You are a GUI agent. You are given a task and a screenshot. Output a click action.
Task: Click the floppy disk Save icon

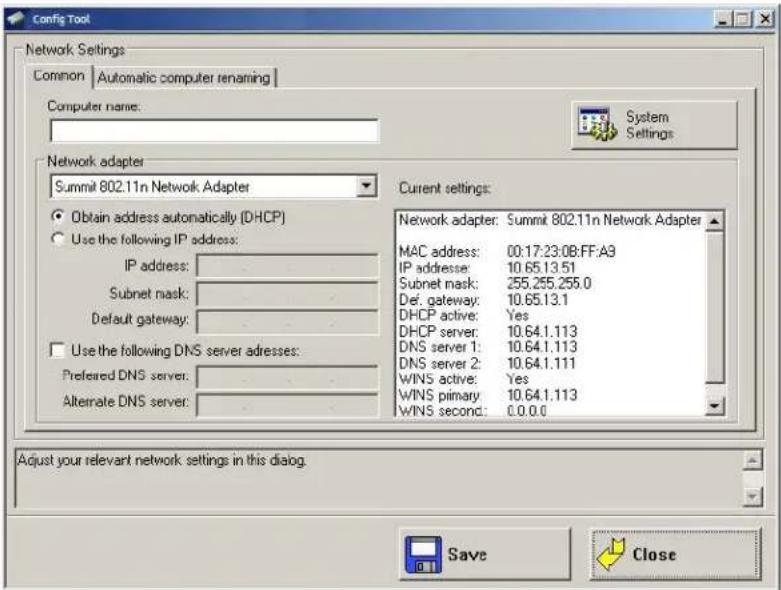click(423, 554)
